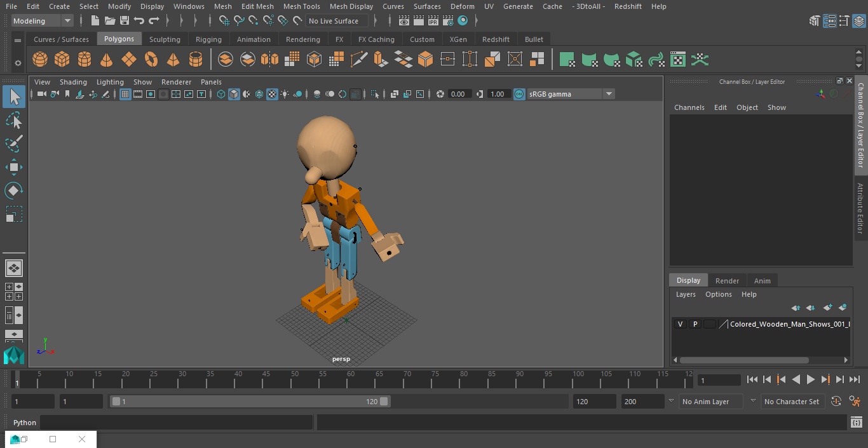Switch to the Render layer tab

[x=727, y=281]
